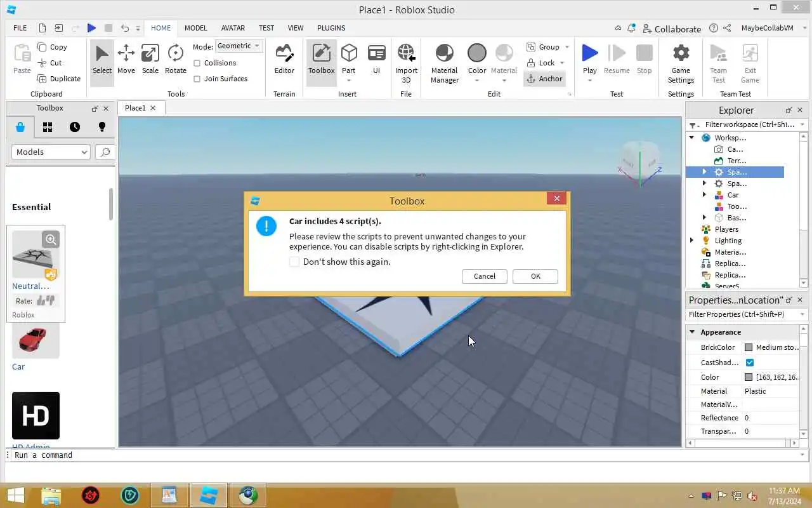This screenshot has height=508, width=812.
Task: Click the Color property swatch
Action: [749, 377]
